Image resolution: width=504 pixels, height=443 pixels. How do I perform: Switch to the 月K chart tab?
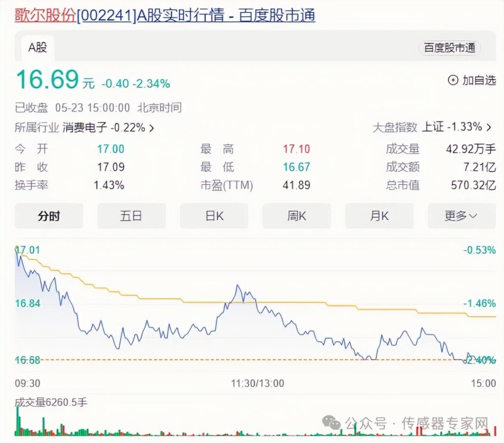[379, 216]
